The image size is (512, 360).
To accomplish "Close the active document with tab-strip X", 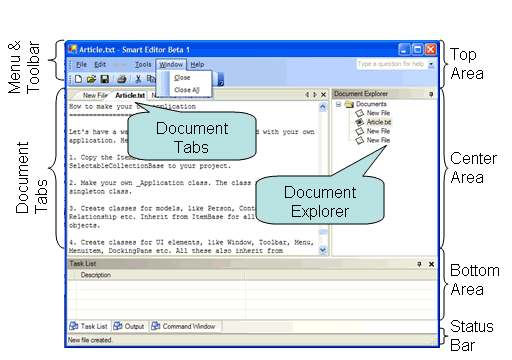I will (323, 95).
